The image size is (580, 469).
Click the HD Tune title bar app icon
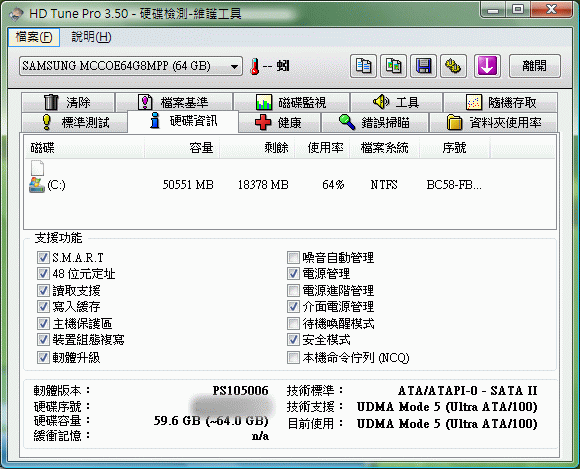click(17, 14)
